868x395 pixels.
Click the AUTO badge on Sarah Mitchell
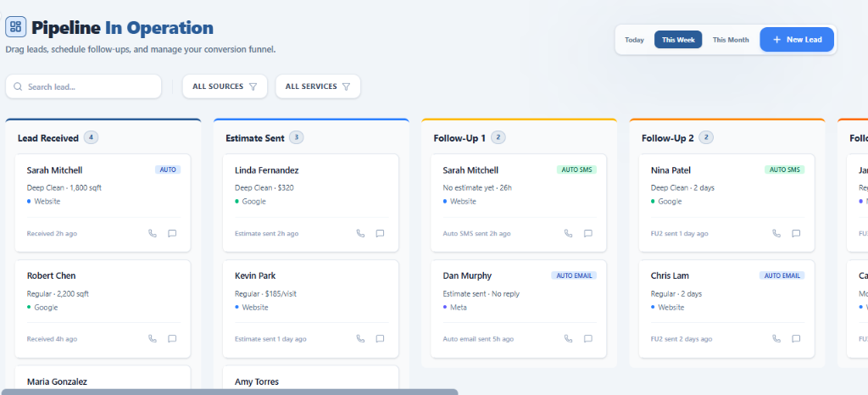click(168, 170)
